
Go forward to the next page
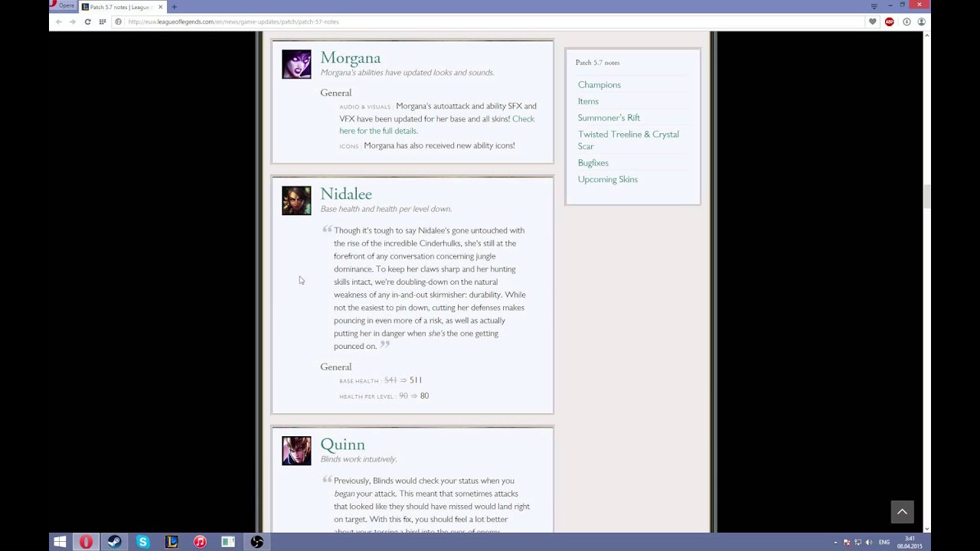(73, 21)
